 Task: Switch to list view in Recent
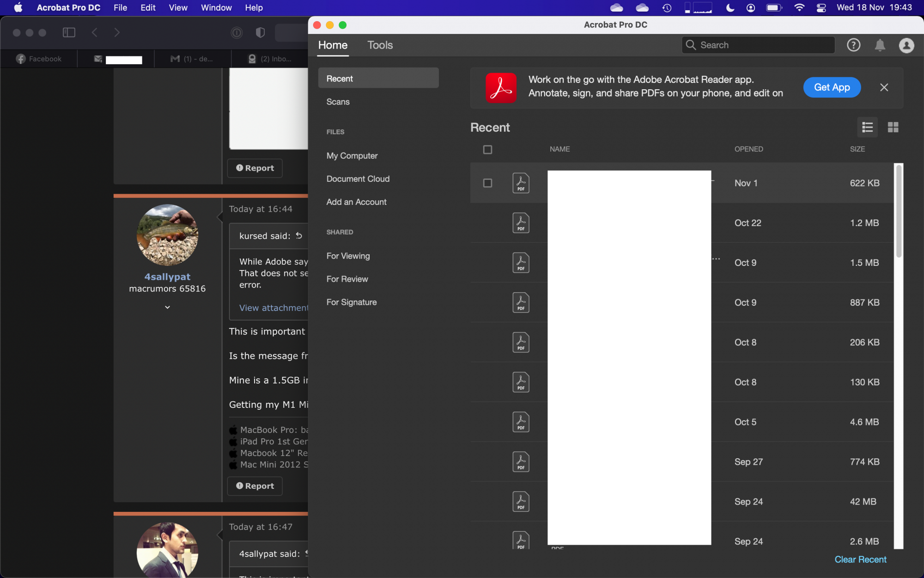click(x=867, y=127)
